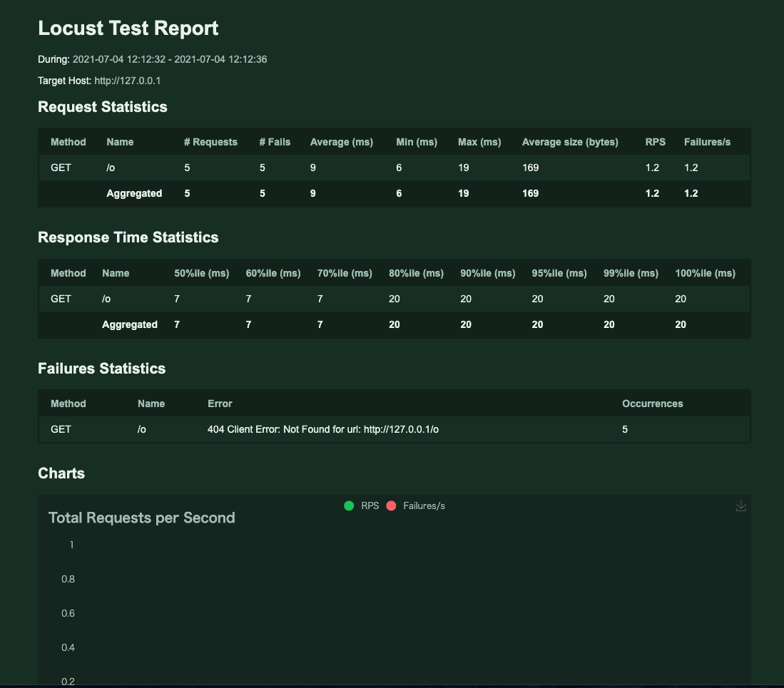Click the Request Statistics heading
Viewport: 784px width, 688px height.
pos(103,107)
